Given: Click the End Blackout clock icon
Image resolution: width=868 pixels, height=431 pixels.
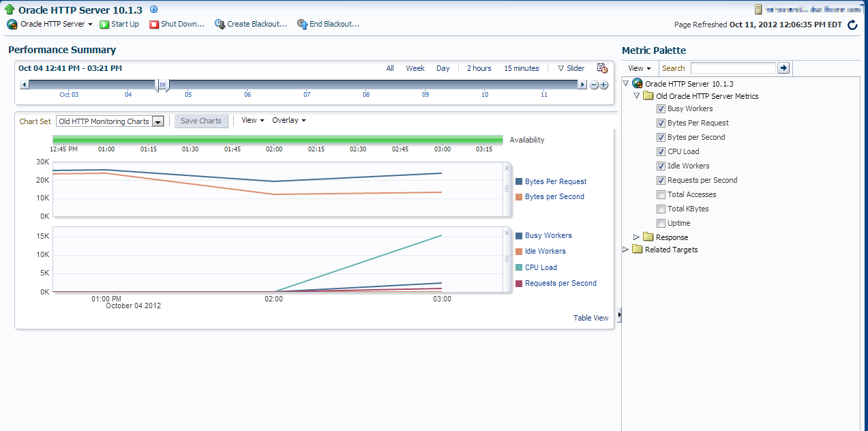Looking at the screenshot, I should pyautogui.click(x=302, y=24).
